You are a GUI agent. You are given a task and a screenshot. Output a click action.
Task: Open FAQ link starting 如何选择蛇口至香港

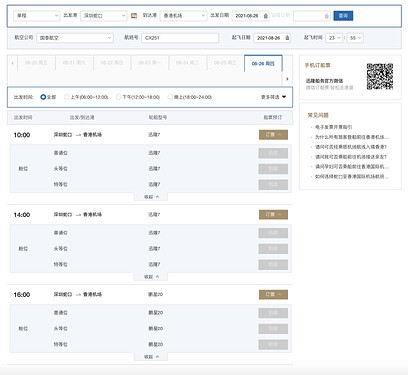(352, 176)
